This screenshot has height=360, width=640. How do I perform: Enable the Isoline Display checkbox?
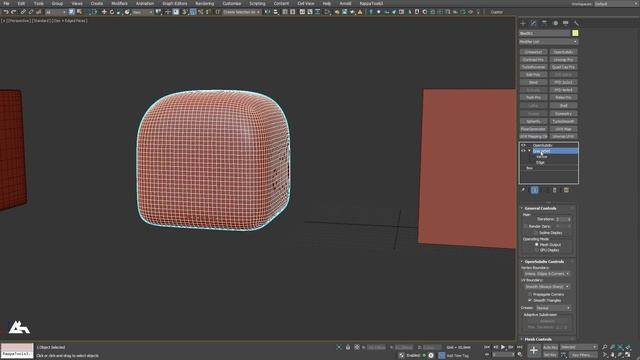pos(536,233)
